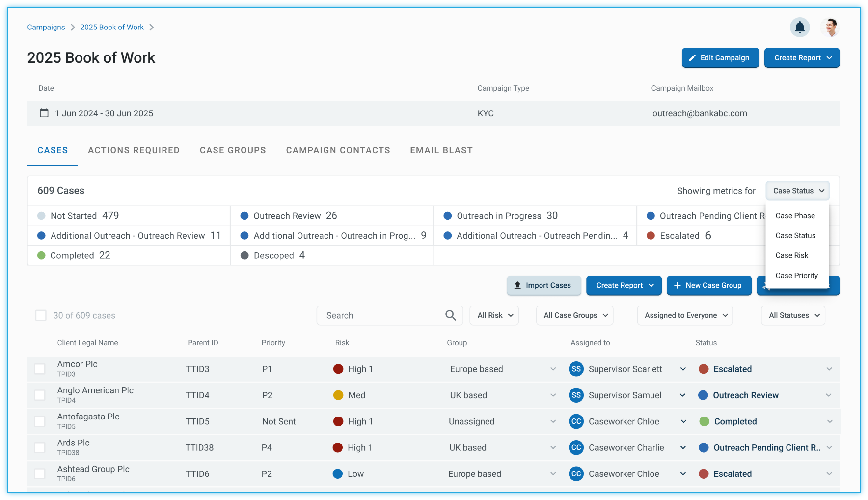868x500 pixels.
Task: Open the notifications bell
Action: coord(800,27)
